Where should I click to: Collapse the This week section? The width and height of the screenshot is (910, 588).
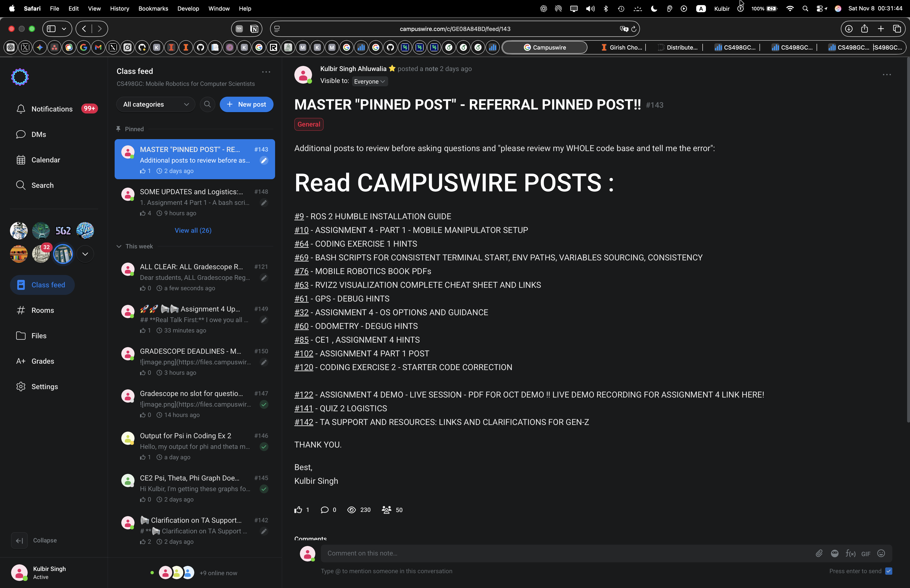(119, 246)
